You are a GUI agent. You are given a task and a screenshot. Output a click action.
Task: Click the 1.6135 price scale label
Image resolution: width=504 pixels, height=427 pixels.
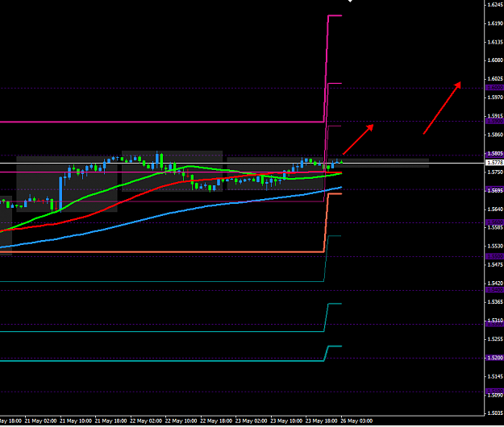click(495, 42)
